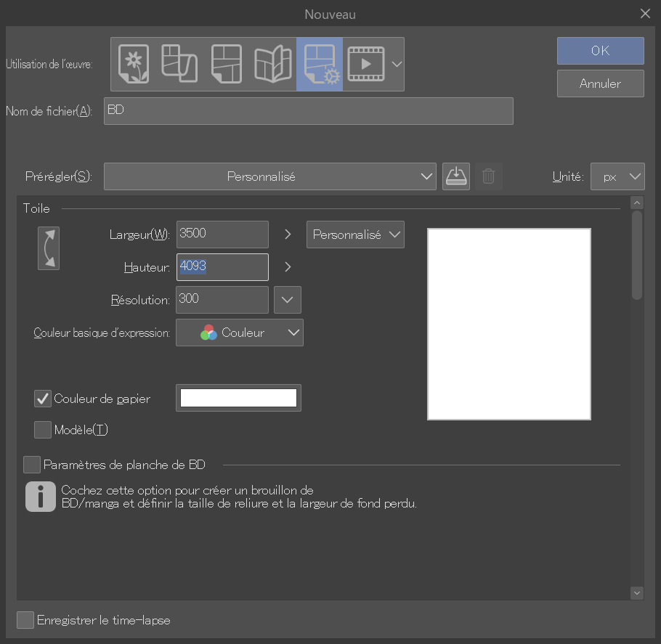Image resolution: width=661 pixels, height=644 pixels.
Task: Open the Résolution dropdown arrow
Action: (x=288, y=299)
